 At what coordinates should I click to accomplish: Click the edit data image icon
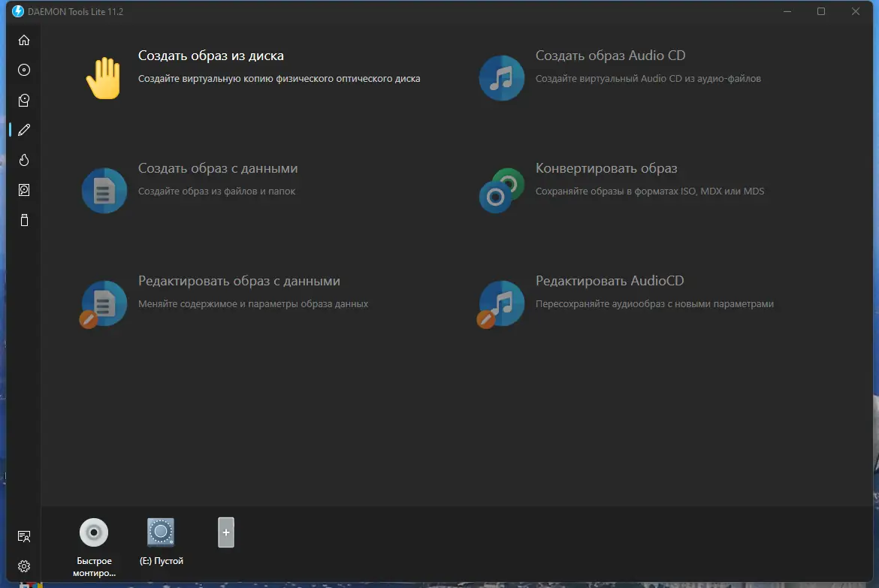(103, 304)
